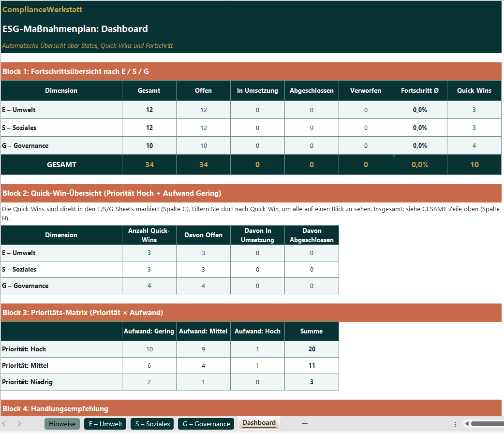Open the Hinweise sheet tab
Viewport: 504px width, 433px height.
(62, 424)
